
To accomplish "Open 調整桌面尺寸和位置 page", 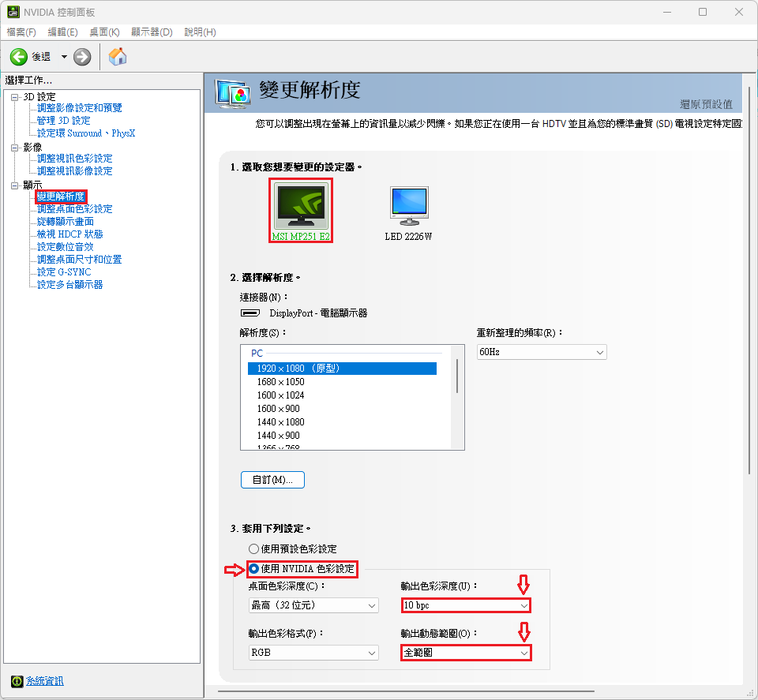I will (79, 260).
